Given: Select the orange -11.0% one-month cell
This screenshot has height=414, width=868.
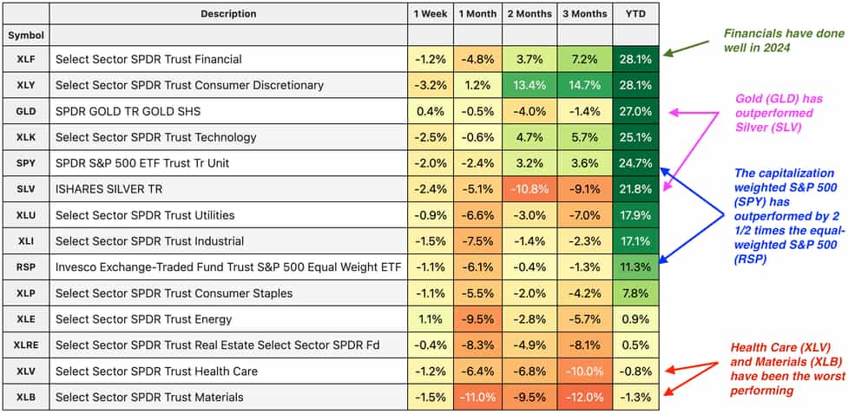Looking at the screenshot, I should tap(477, 398).
